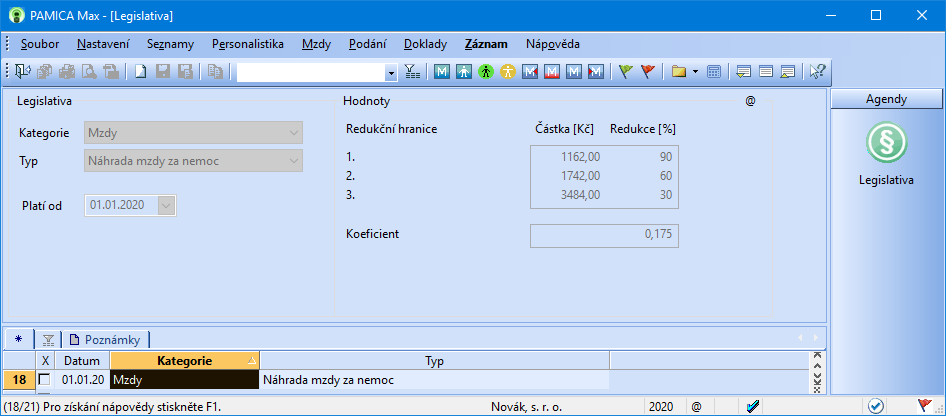Click the list icon with up arrow

pos(787,72)
